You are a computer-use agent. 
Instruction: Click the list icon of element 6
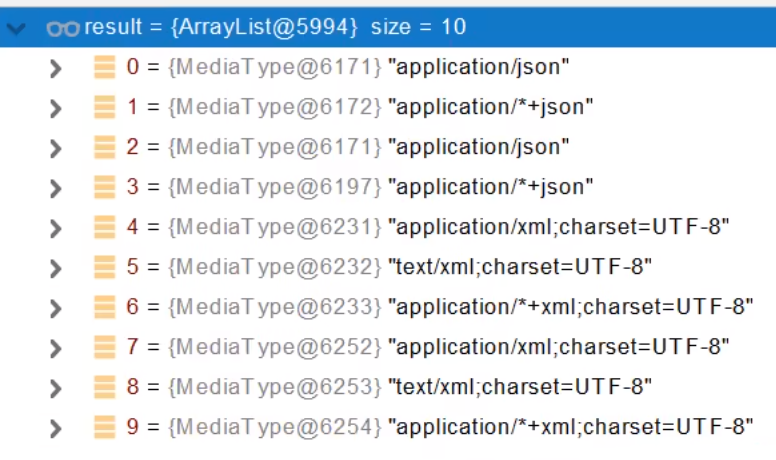105,308
